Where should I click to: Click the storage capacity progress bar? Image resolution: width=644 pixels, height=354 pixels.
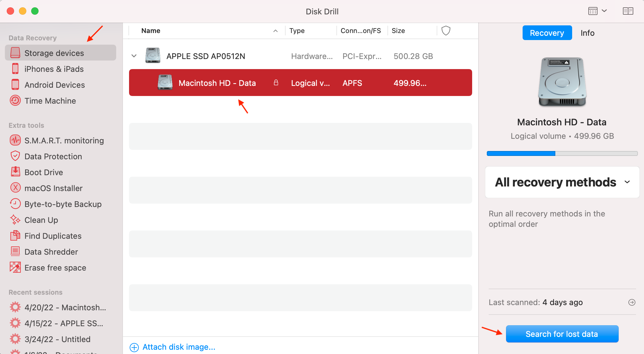(x=562, y=153)
